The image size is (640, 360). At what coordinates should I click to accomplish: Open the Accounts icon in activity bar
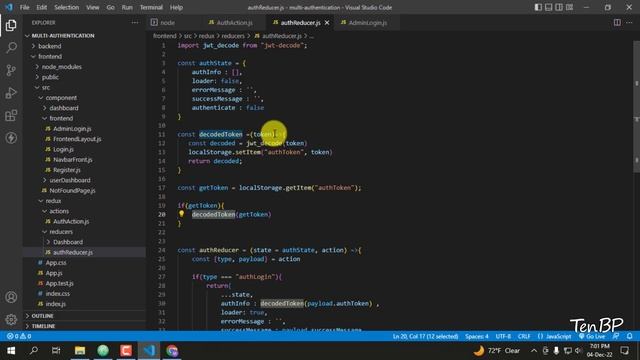click(x=11, y=297)
